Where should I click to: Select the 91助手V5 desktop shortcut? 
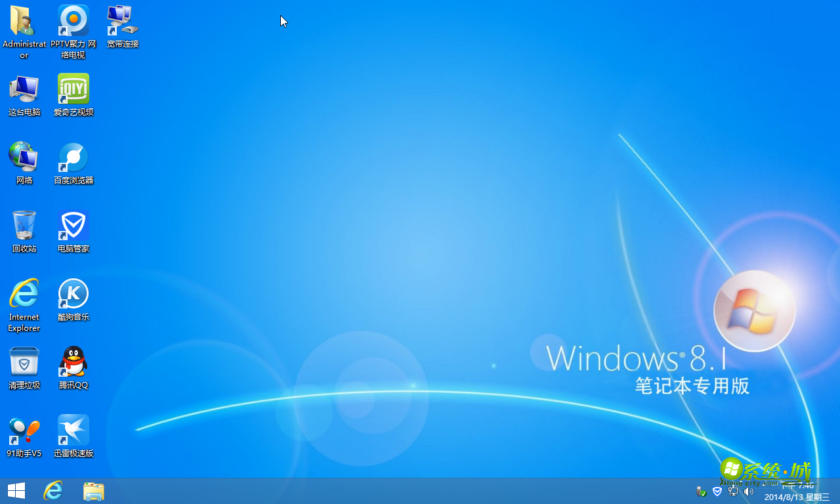click(x=24, y=431)
